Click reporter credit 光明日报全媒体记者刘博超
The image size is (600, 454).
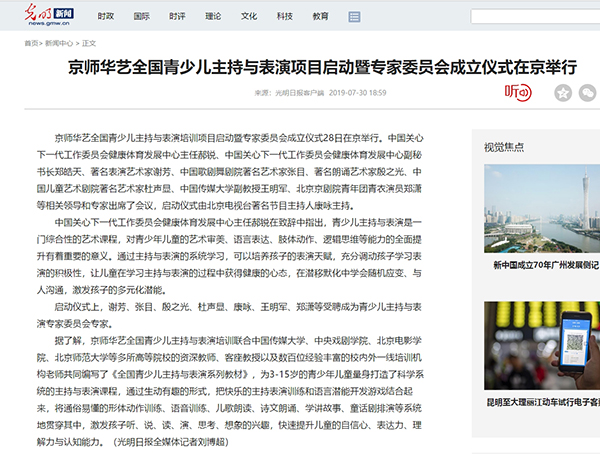tap(170, 442)
